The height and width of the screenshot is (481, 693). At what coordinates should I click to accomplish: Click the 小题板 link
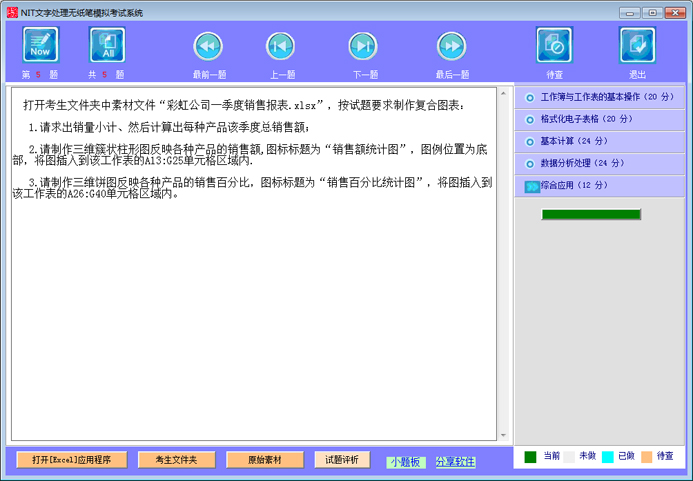tap(406, 462)
